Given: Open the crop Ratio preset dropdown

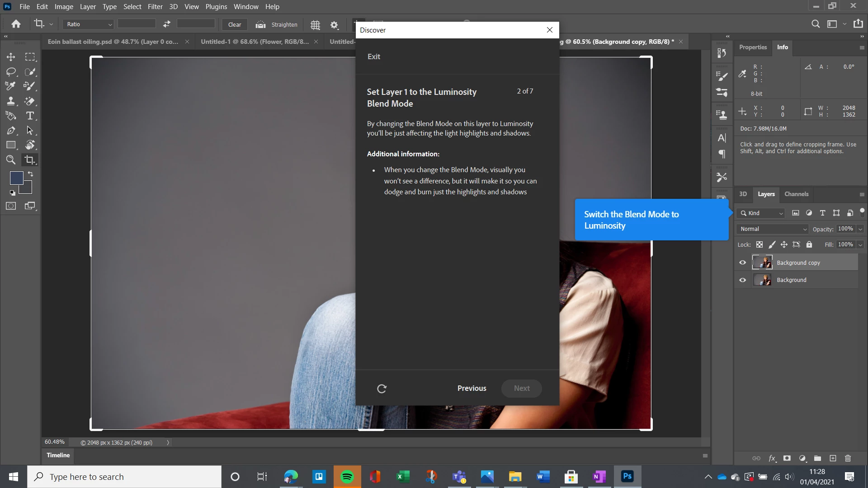Looking at the screenshot, I should coord(88,24).
